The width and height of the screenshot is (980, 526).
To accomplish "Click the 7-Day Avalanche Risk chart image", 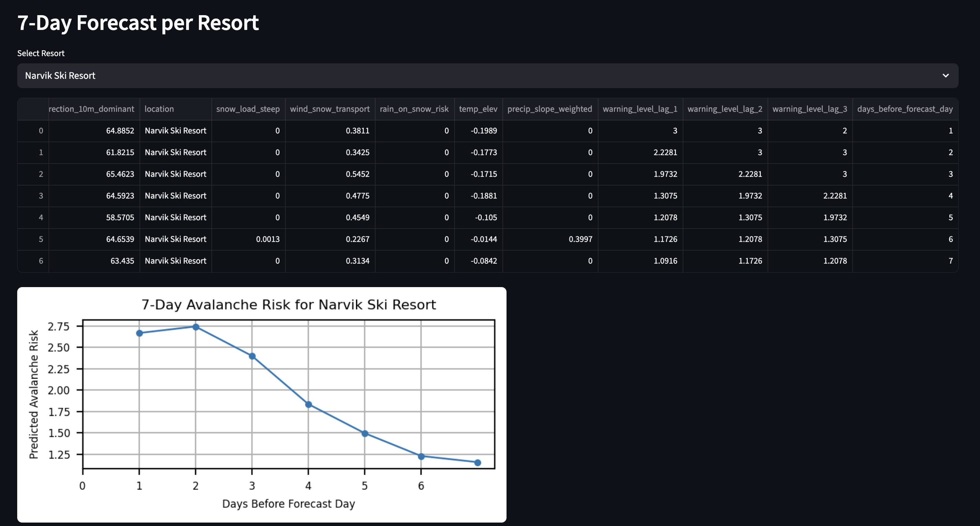I will (x=262, y=404).
